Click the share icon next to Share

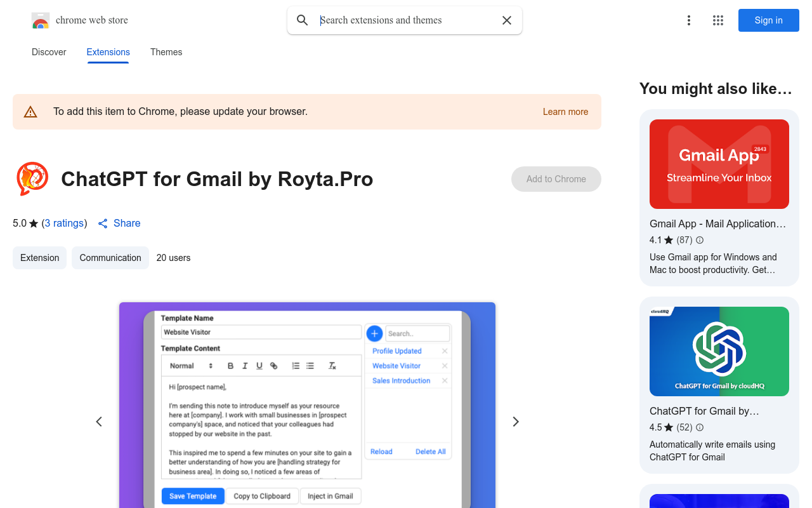coord(103,224)
